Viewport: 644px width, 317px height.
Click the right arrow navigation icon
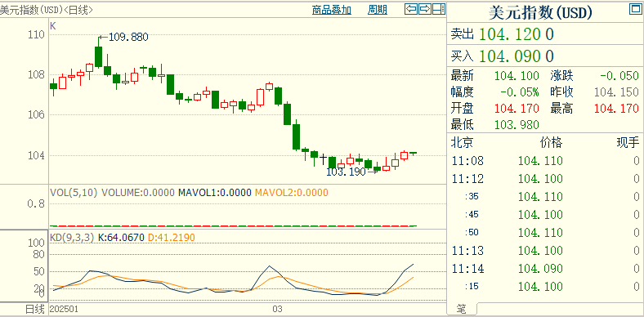(425, 9)
